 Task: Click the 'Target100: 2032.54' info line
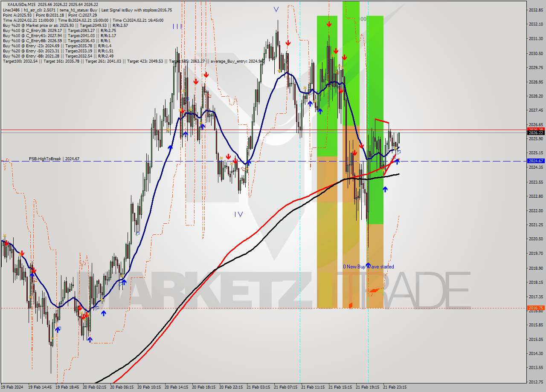(x=134, y=61)
